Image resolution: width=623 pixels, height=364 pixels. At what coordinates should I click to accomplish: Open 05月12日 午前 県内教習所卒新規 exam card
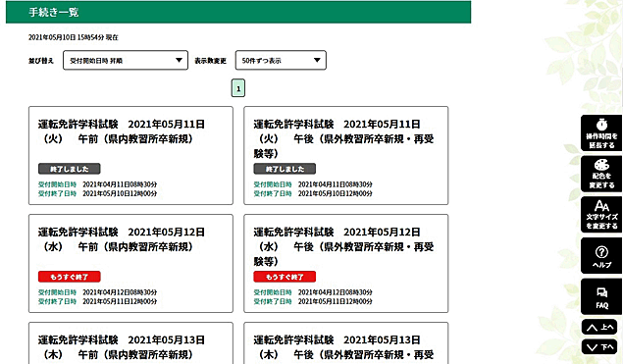[x=130, y=264]
